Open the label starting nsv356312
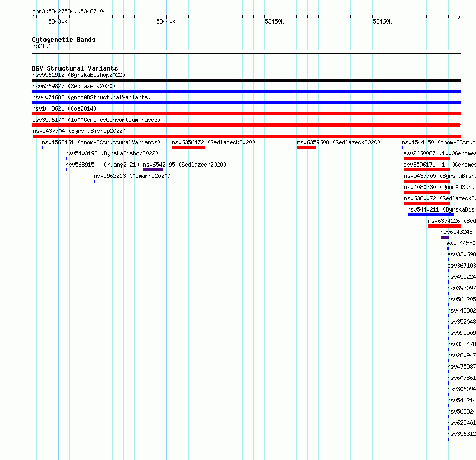The width and height of the screenshot is (476, 460). [462, 434]
